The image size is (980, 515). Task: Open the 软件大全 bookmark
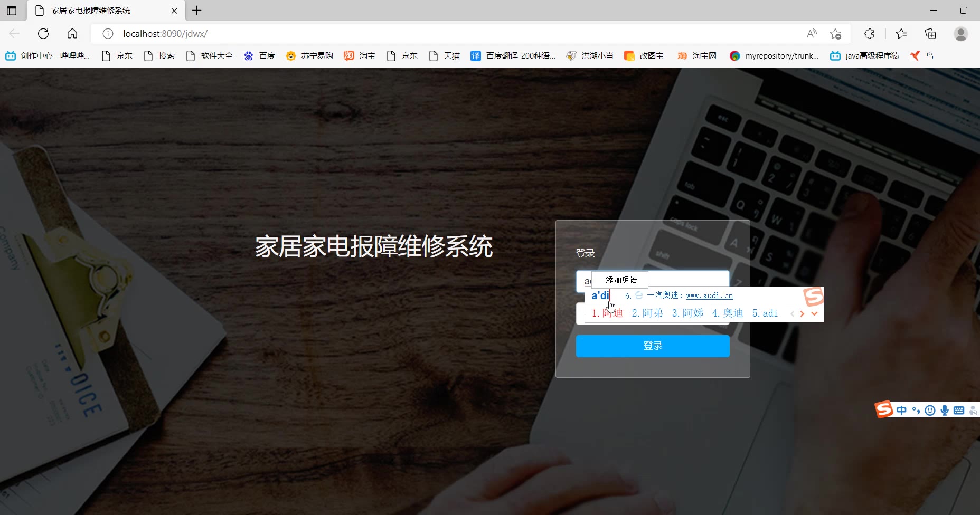pyautogui.click(x=209, y=56)
